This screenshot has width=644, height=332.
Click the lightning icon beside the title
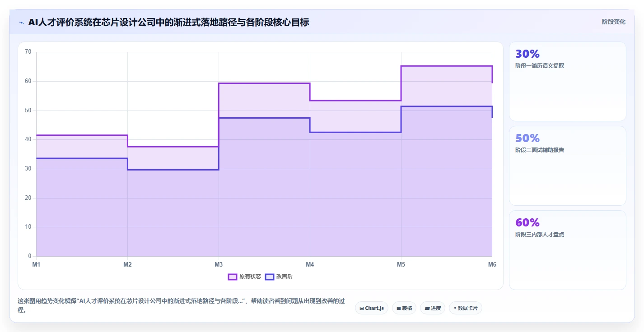click(22, 23)
